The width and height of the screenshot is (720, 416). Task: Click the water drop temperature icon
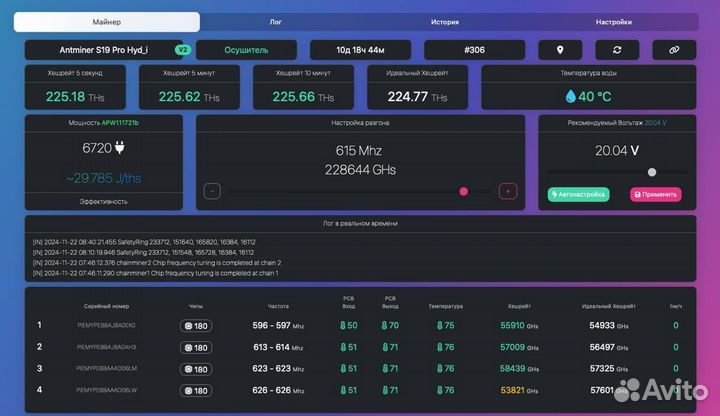[x=571, y=97]
